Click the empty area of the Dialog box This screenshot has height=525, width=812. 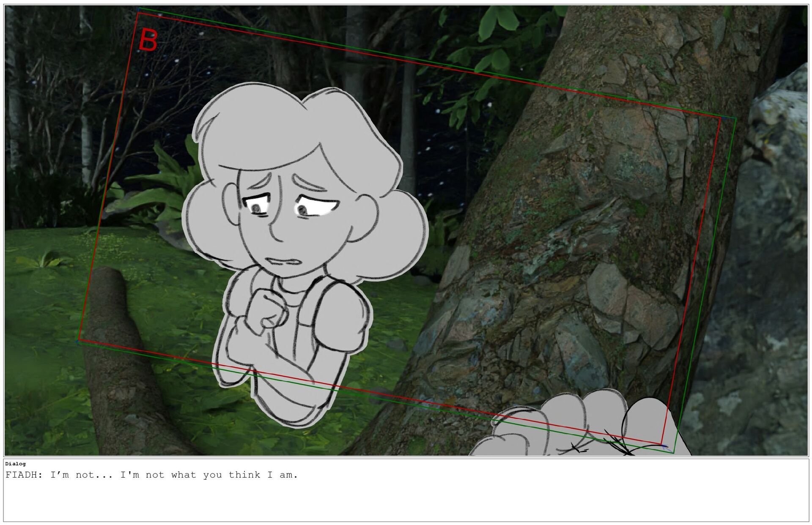(x=406, y=503)
